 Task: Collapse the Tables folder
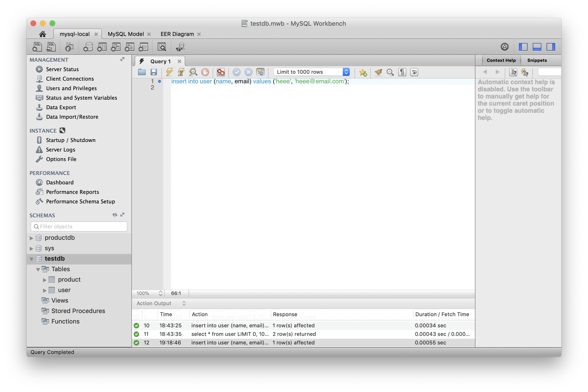38,269
